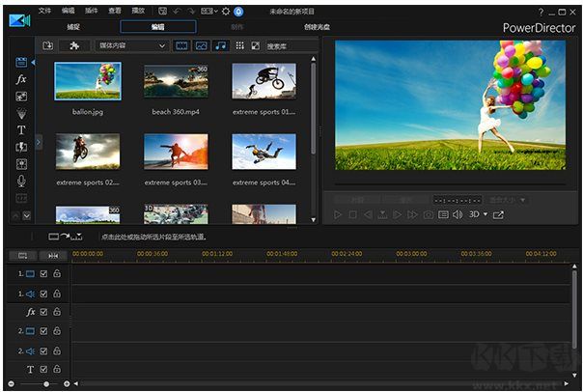Lock the title (T) track
This screenshot has width=583, height=392.
coord(57,369)
